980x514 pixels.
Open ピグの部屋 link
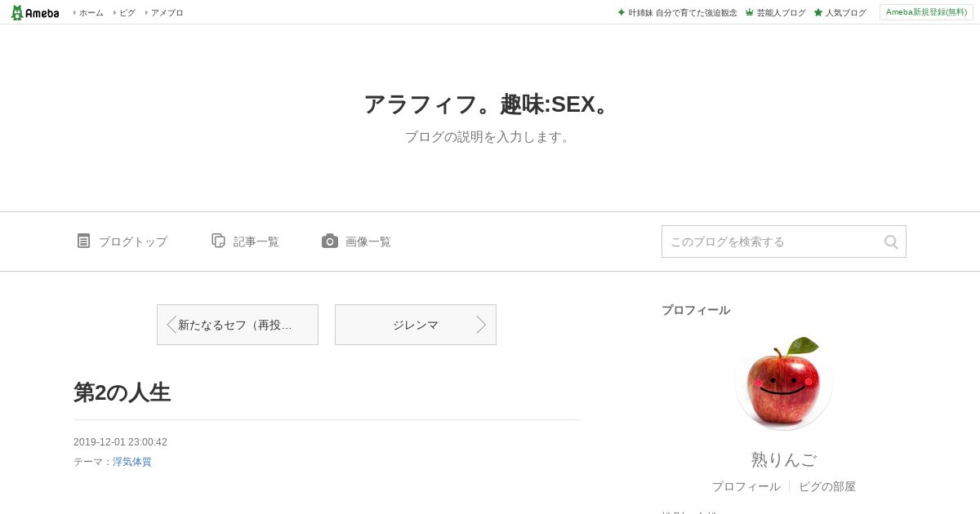pos(826,486)
